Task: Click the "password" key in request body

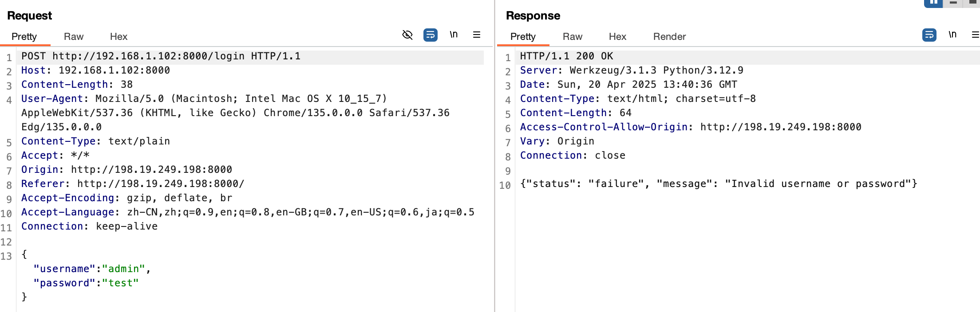Action: click(64, 283)
